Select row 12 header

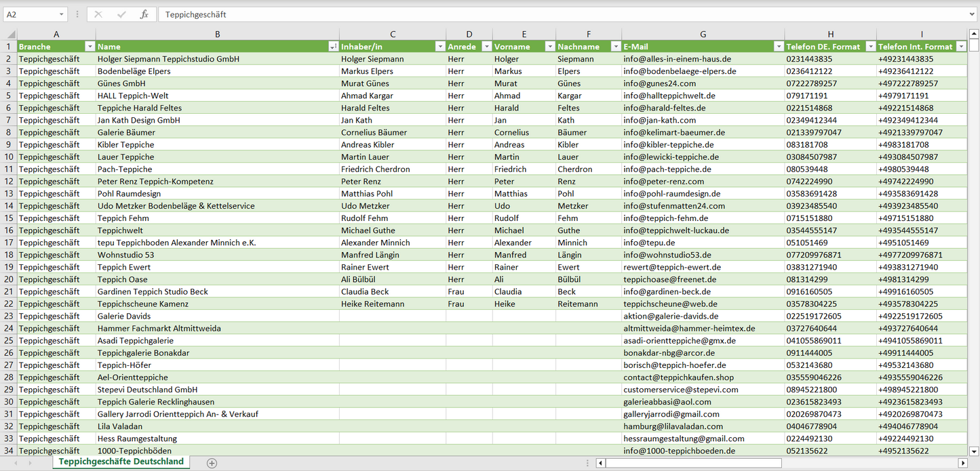[x=9, y=182]
